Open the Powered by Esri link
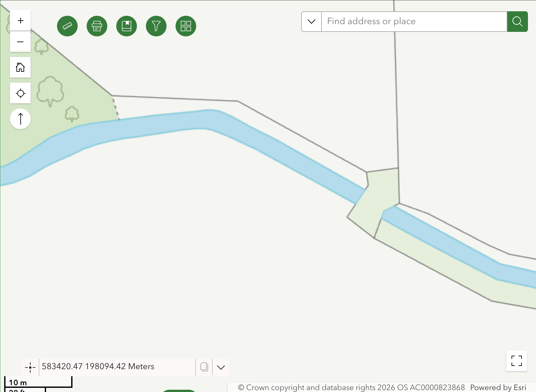The height and width of the screenshot is (392, 536). coord(498,387)
